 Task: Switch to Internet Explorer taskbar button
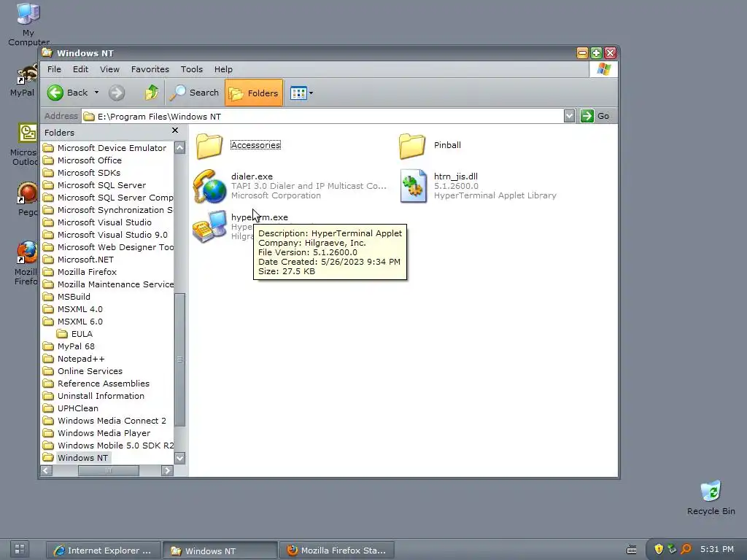pos(104,551)
